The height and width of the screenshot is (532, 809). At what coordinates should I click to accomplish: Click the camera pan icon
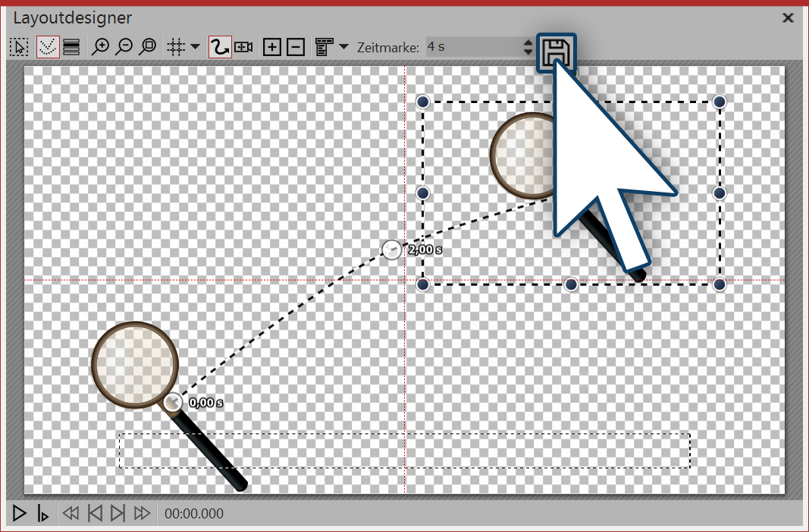click(x=243, y=47)
